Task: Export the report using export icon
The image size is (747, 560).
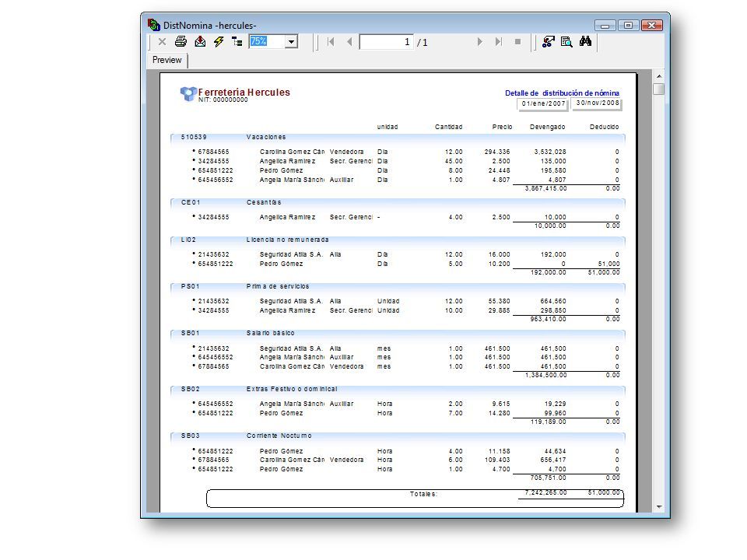Action: pyautogui.click(x=200, y=42)
